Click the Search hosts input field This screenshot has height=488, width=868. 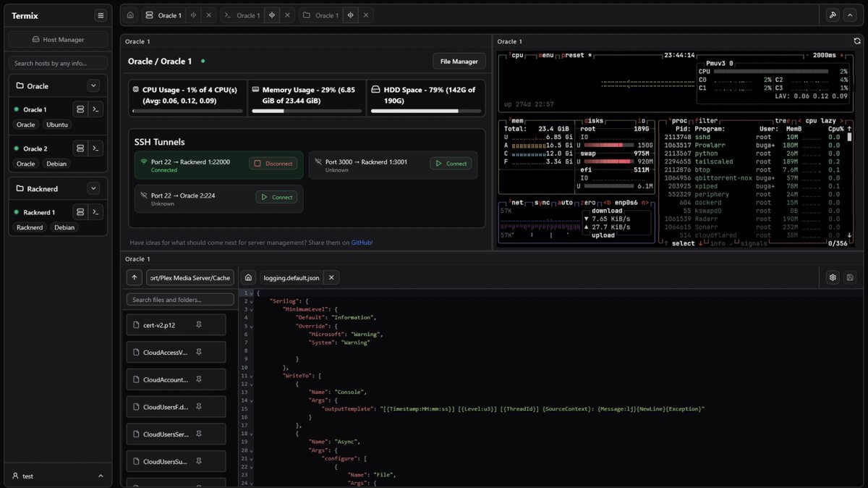click(58, 63)
